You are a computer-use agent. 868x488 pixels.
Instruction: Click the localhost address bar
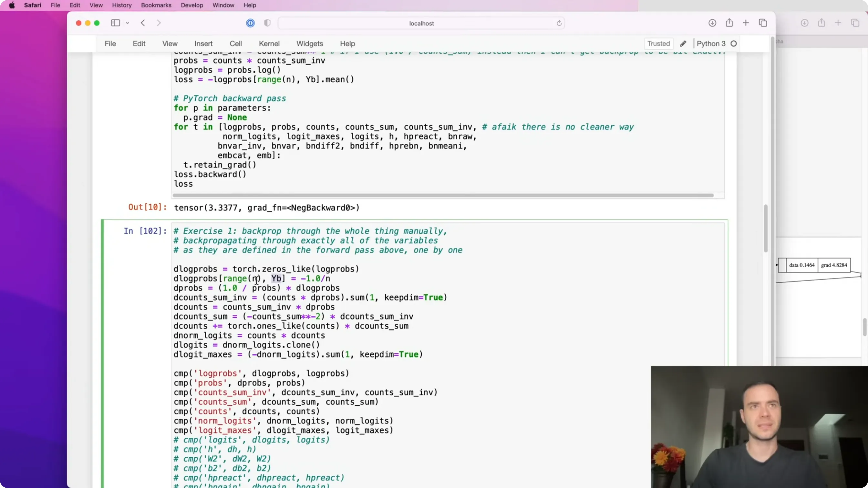pos(421,23)
